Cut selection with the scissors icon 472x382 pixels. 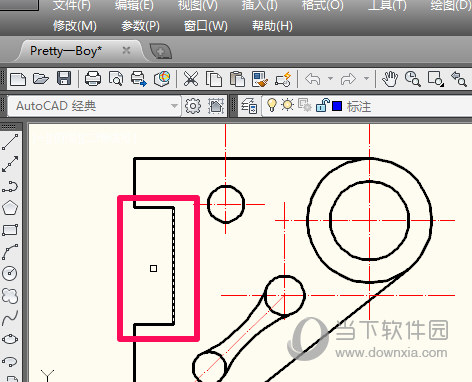tap(191, 79)
